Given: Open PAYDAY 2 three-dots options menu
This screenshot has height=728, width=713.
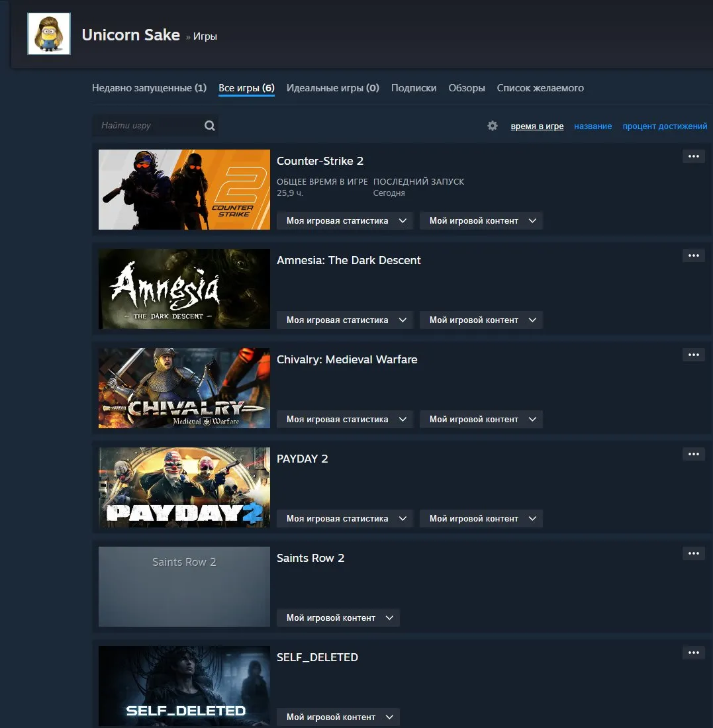Looking at the screenshot, I should pos(694,455).
